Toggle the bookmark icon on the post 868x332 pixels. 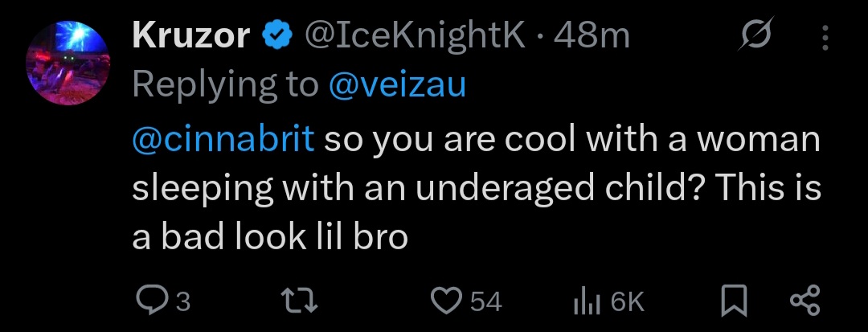pyautogui.click(x=735, y=302)
